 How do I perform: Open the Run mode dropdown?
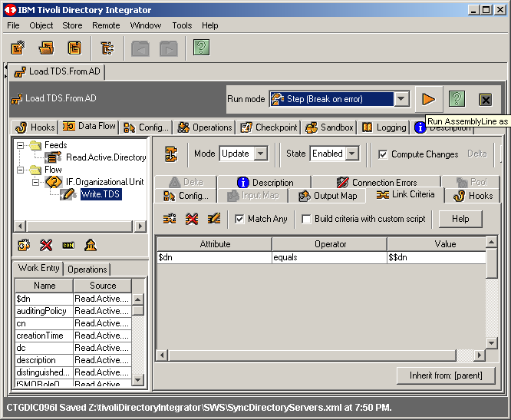pyautogui.click(x=401, y=99)
